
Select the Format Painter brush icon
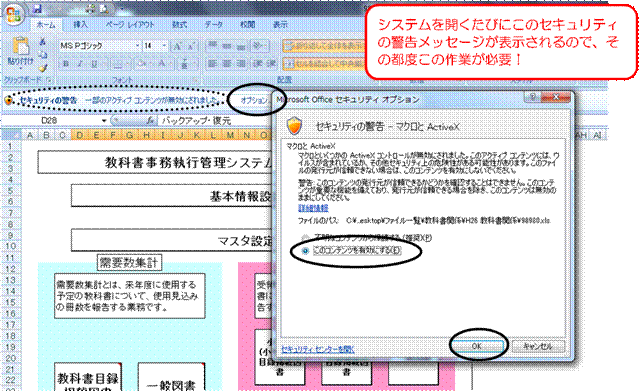coord(43,67)
